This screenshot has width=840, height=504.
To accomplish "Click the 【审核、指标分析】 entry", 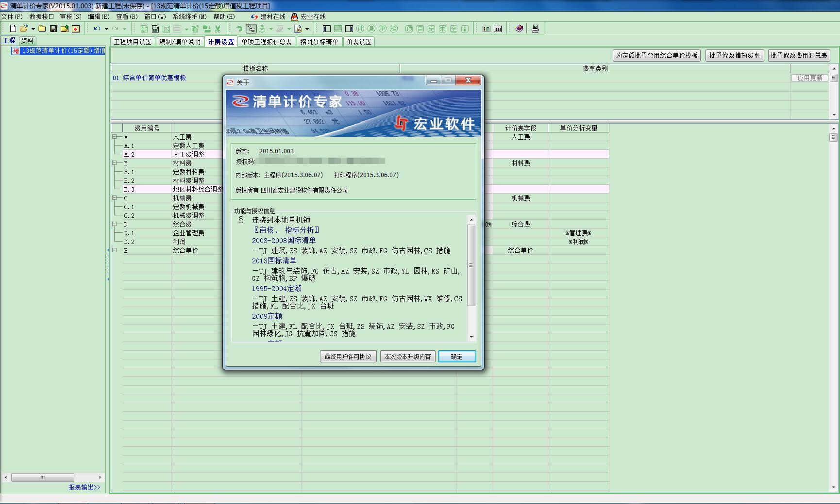I will pyautogui.click(x=286, y=230).
